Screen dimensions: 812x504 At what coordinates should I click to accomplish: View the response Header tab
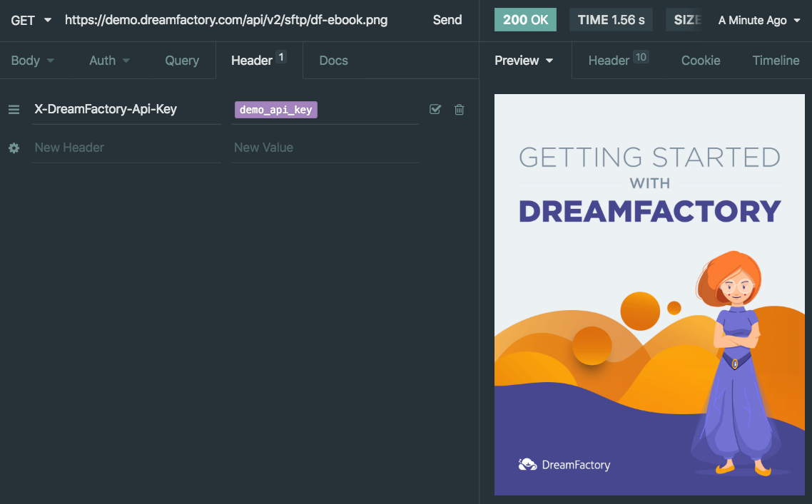617,61
